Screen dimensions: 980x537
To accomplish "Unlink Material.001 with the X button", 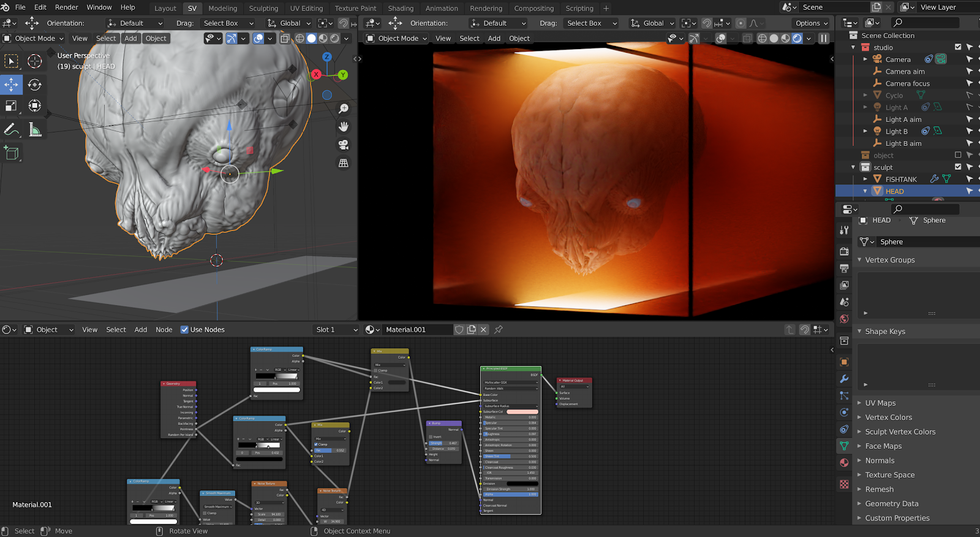I will pyautogui.click(x=483, y=330).
